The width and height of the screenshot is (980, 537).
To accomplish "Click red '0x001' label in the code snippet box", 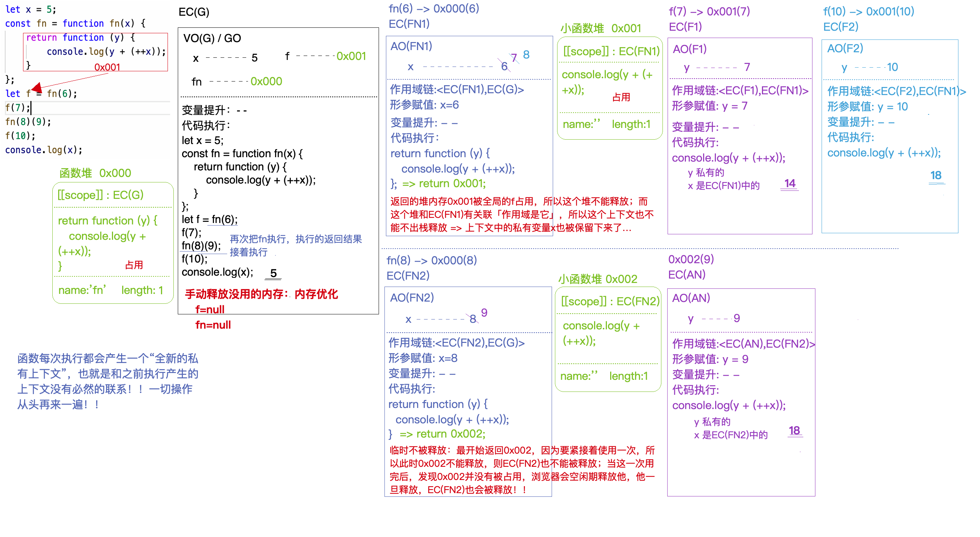I will coord(107,67).
